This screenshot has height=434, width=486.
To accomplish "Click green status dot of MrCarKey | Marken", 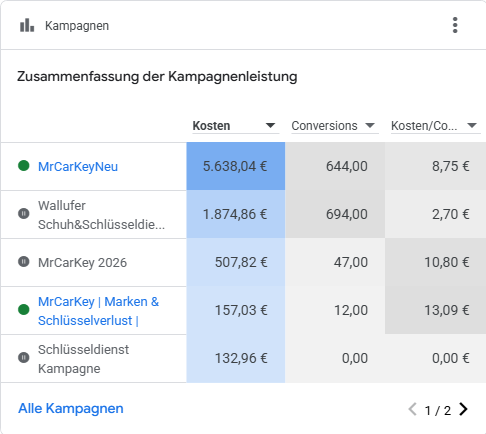I will point(24,310).
